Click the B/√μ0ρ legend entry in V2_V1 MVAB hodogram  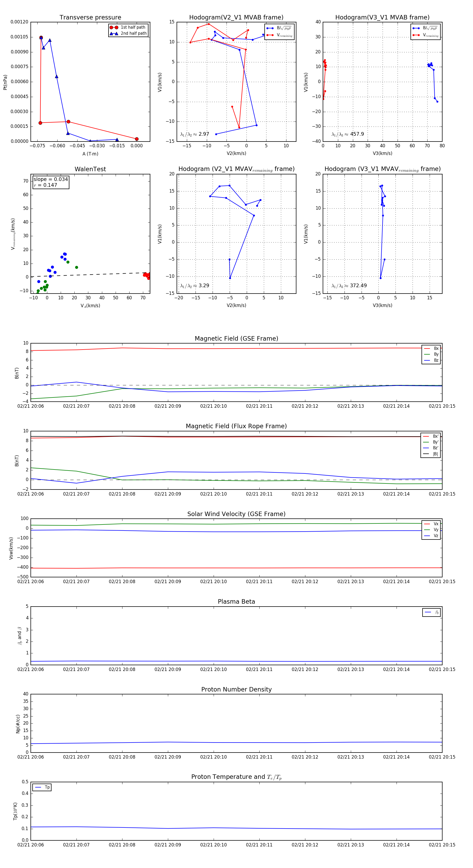point(279,28)
